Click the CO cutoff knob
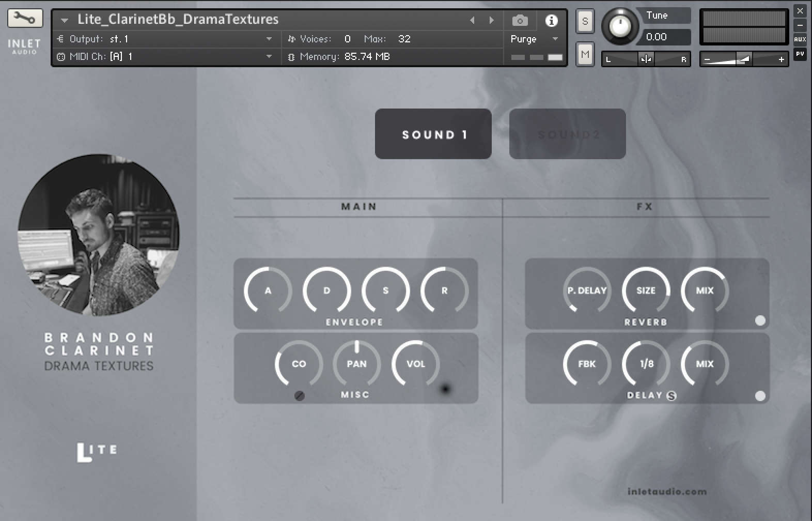The image size is (812, 521). click(x=299, y=363)
